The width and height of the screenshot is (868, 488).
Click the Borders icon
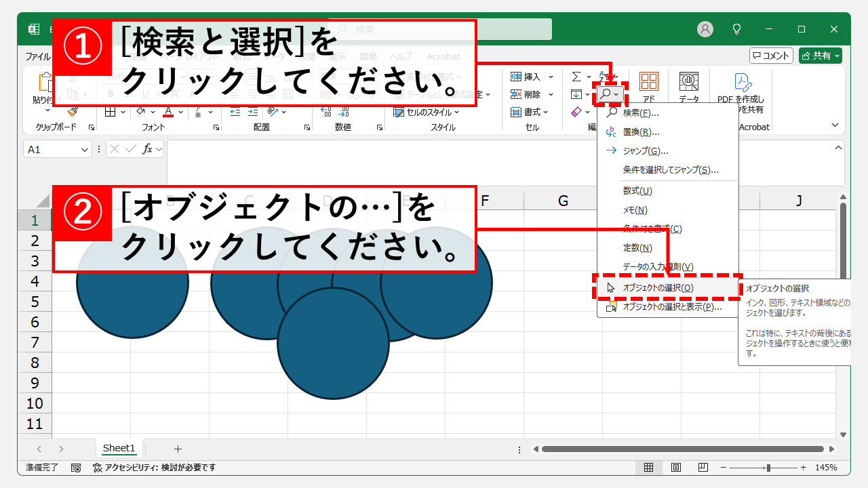pyautogui.click(x=111, y=112)
